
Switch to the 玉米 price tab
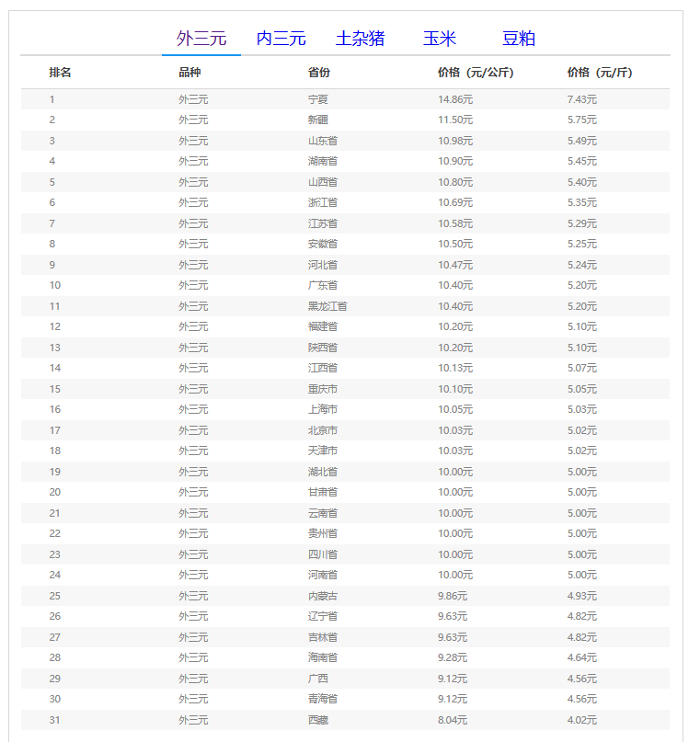439,39
